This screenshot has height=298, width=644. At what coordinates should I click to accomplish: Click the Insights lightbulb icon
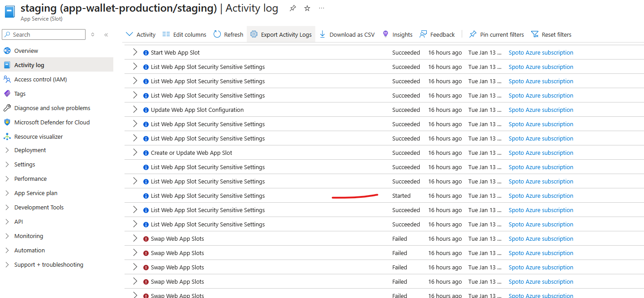[386, 34]
